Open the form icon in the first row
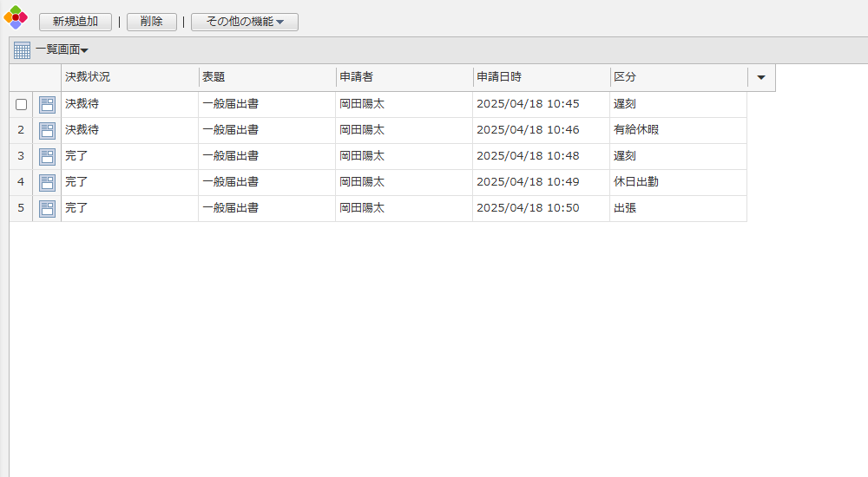 (47, 105)
